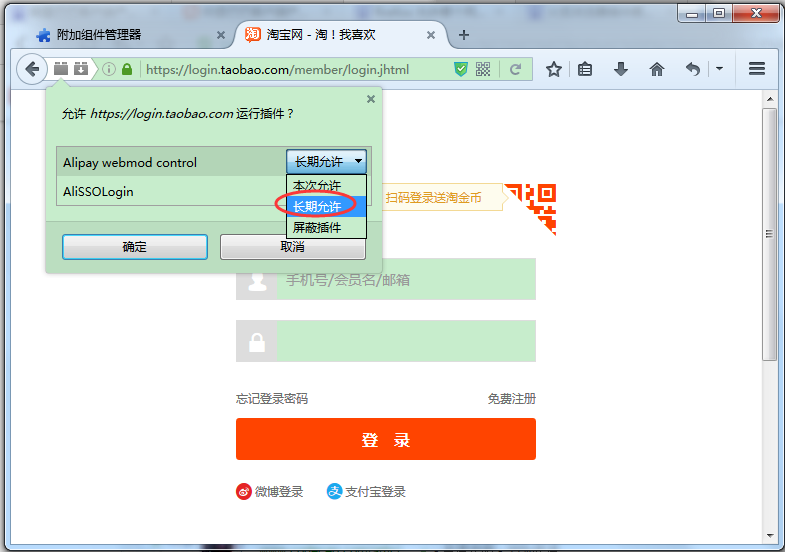
Task: Bookmark this page with the star icon
Action: pos(553,69)
